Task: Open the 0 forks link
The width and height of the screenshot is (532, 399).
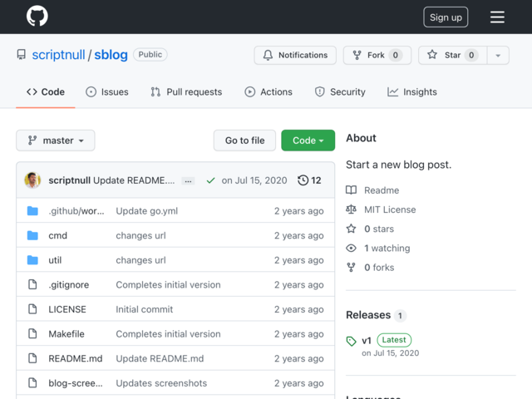Action: click(x=379, y=268)
